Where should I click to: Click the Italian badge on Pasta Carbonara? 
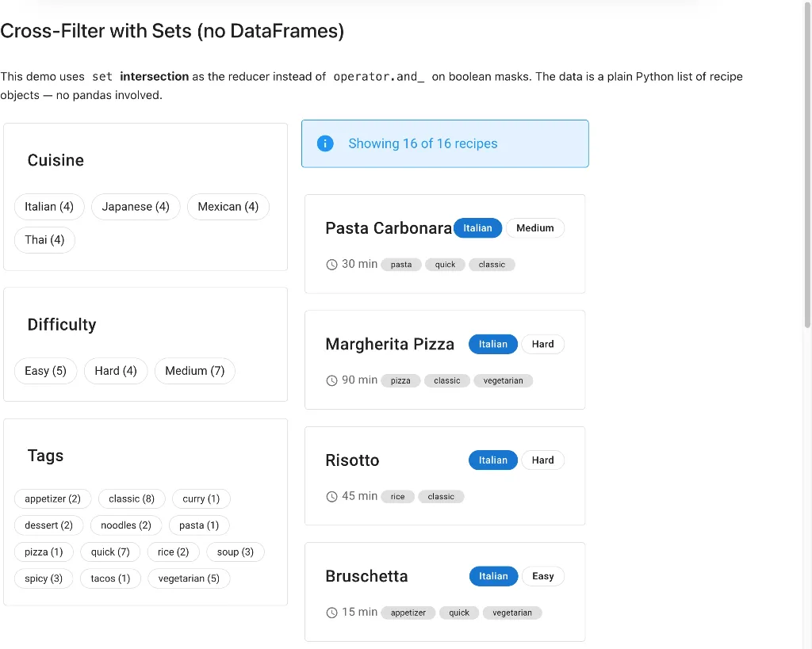coord(477,228)
